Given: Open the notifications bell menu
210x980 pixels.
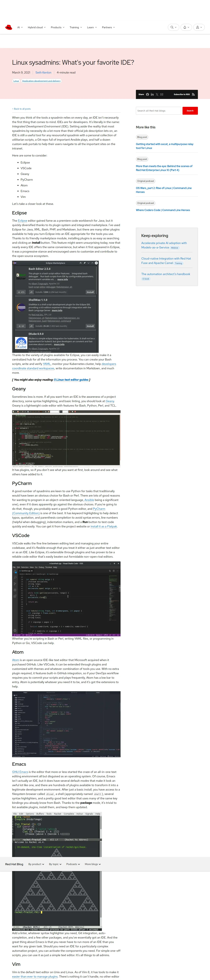Looking at the screenshot, I should tap(186, 27).
